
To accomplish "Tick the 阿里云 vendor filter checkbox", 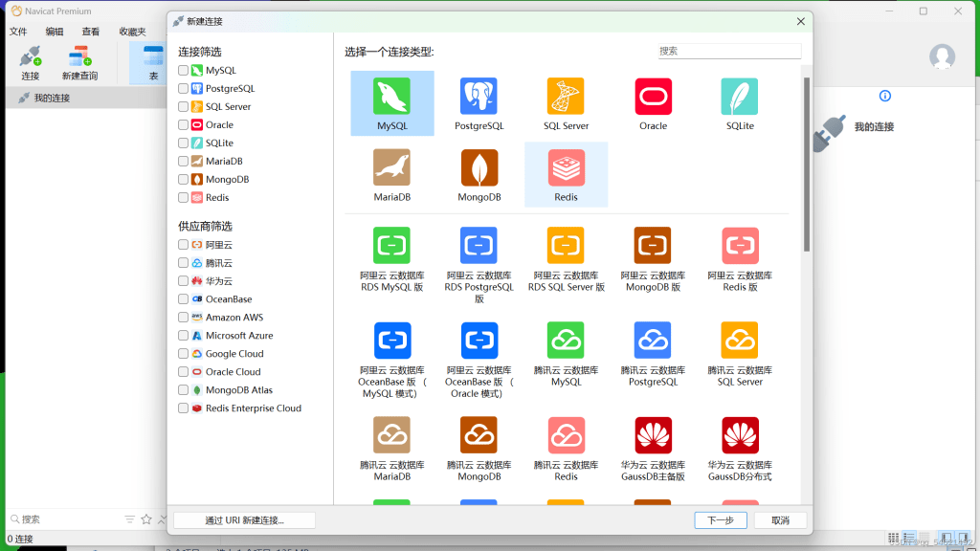I will (x=184, y=245).
